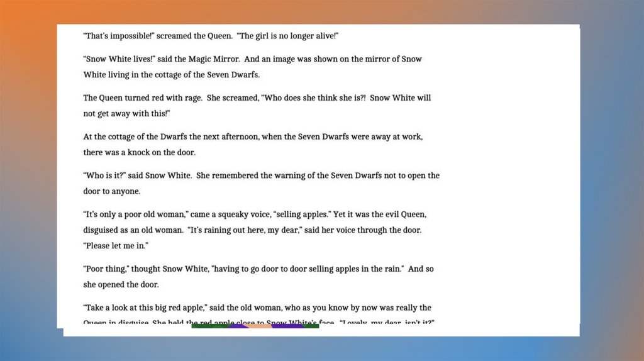Click the text "she opened the door."
The height and width of the screenshot is (361, 644).
click(x=121, y=284)
